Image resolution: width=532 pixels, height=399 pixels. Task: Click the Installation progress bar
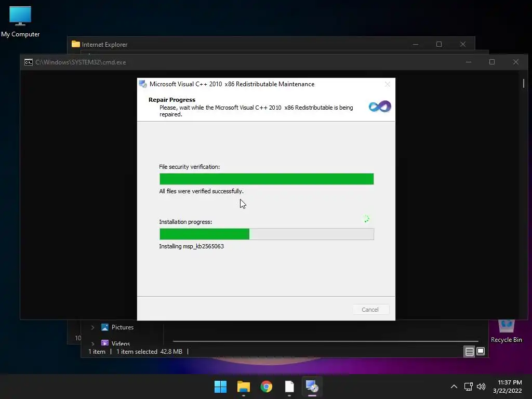coord(267,234)
